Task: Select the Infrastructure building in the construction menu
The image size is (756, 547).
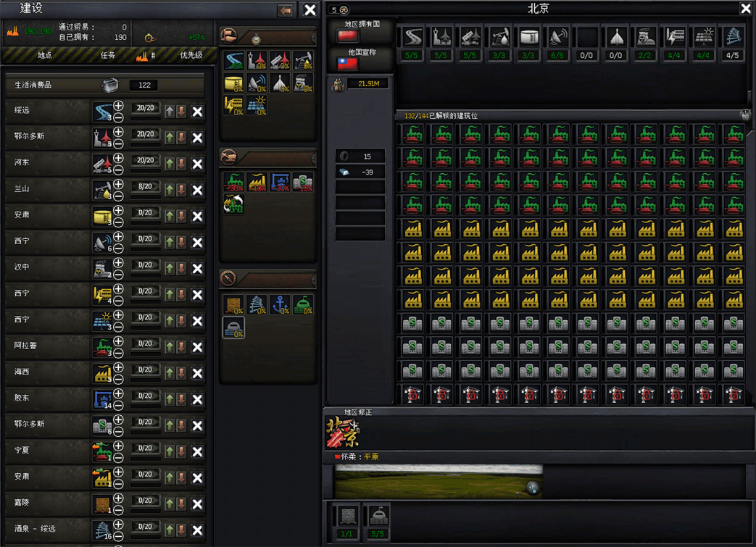Action: [x=234, y=61]
